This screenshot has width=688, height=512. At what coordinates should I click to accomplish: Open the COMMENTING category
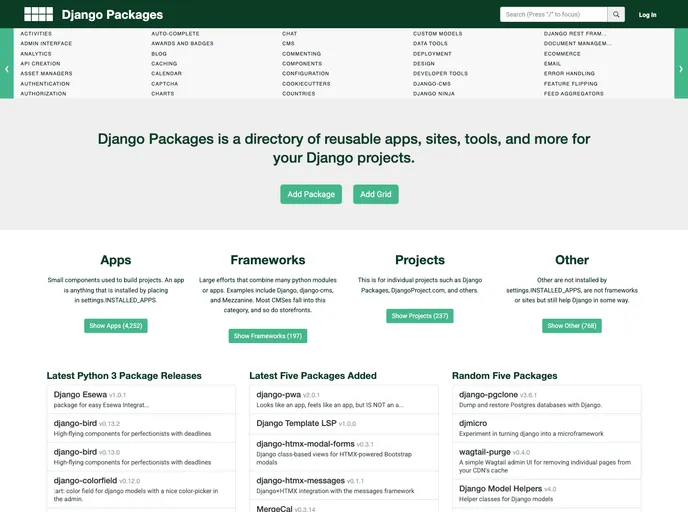click(301, 54)
